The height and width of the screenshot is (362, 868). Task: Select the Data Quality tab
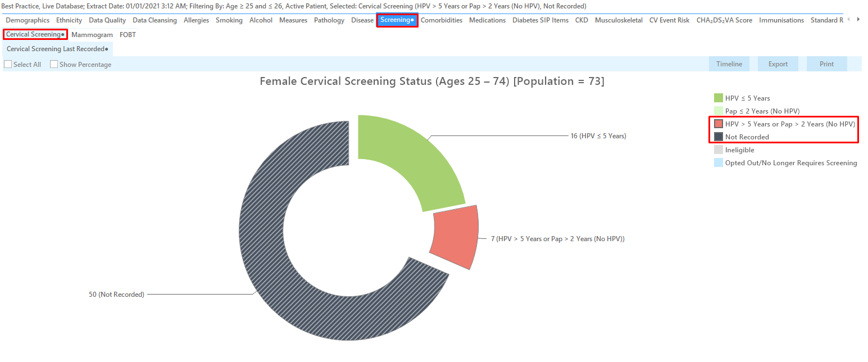point(107,20)
